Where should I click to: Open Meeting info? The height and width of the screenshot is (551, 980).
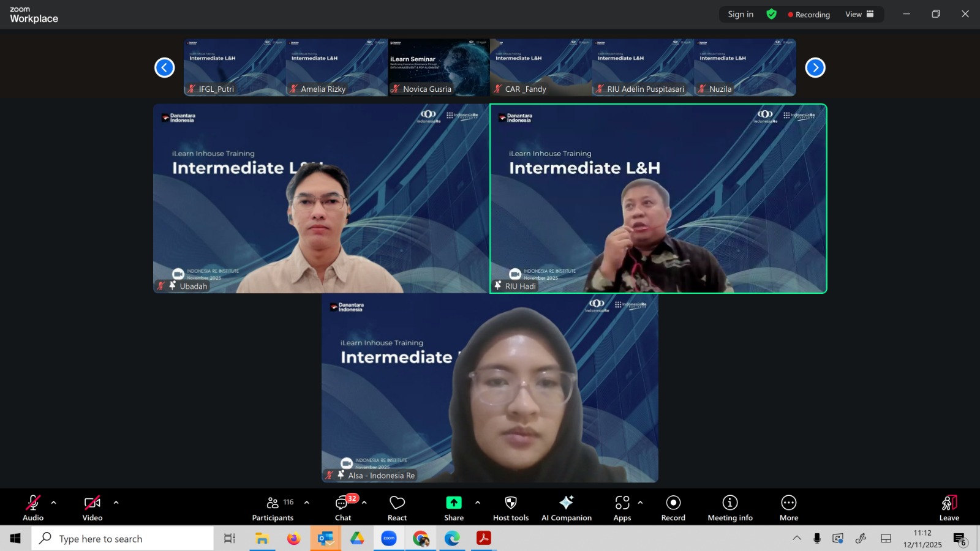pyautogui.click(x=729, y=508)
